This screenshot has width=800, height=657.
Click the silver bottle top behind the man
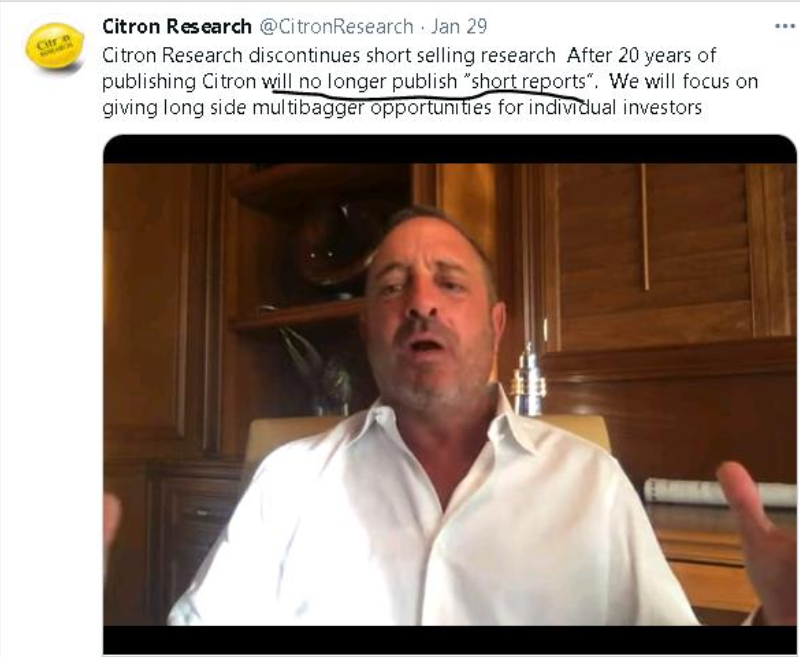click(x=528, y=377)
